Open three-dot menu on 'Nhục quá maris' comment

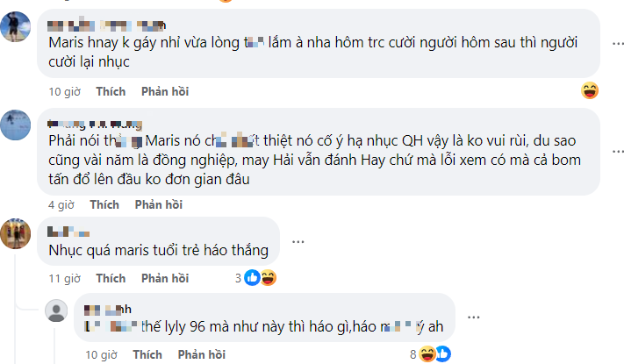299,239
